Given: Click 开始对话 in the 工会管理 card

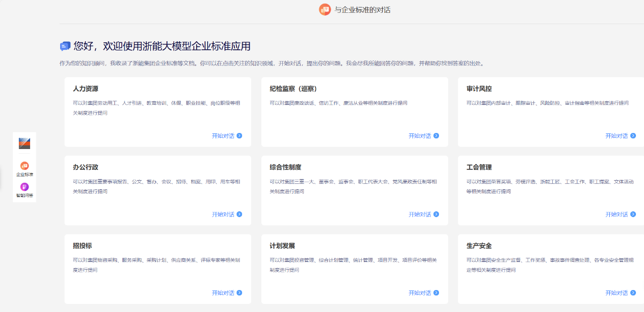Looking at the screenshot, I should point(617,214).
